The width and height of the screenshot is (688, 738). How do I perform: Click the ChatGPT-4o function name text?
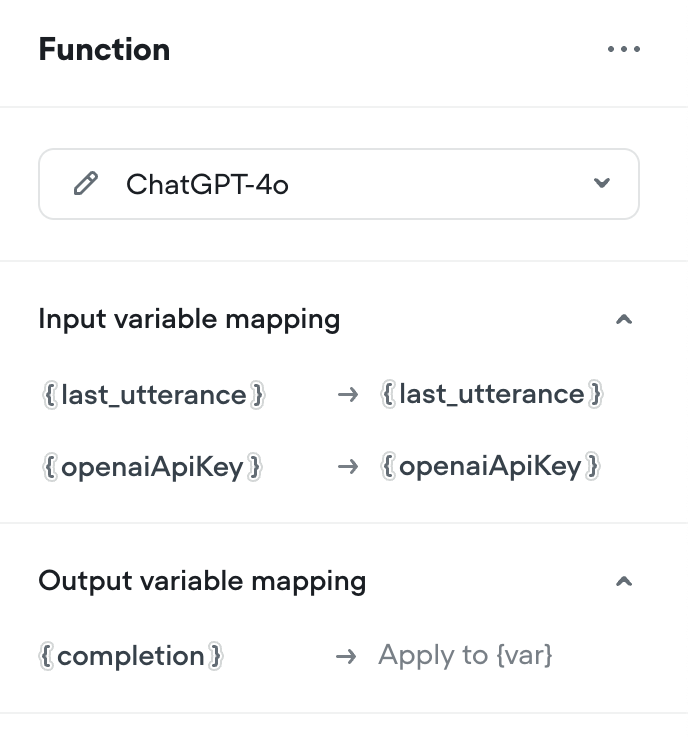coord(207,184)
